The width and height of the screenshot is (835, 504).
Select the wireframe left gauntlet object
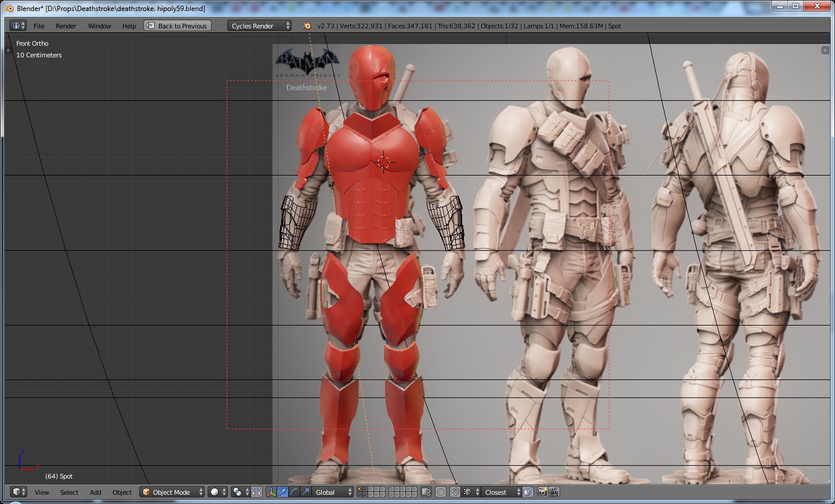pos(297,223)
